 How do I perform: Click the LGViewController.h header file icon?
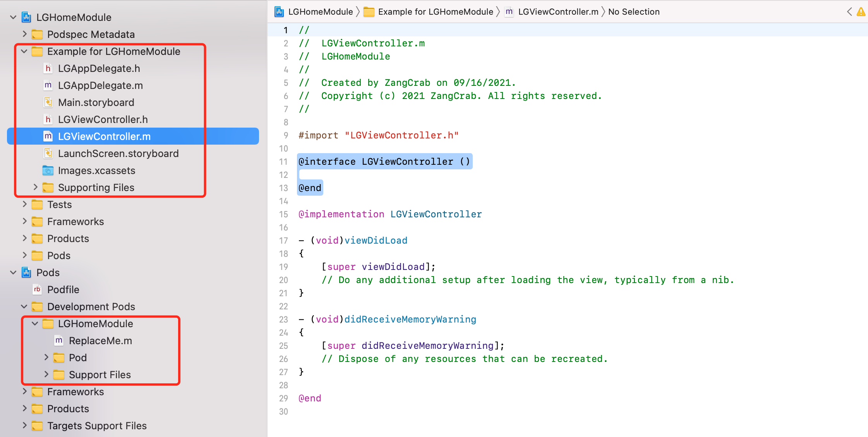(x=48, y=119)
